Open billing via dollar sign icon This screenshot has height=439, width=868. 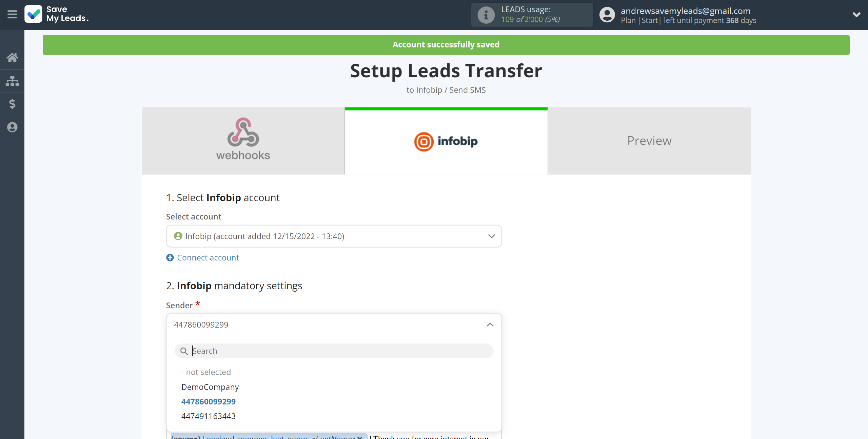[x=12, y=104]
